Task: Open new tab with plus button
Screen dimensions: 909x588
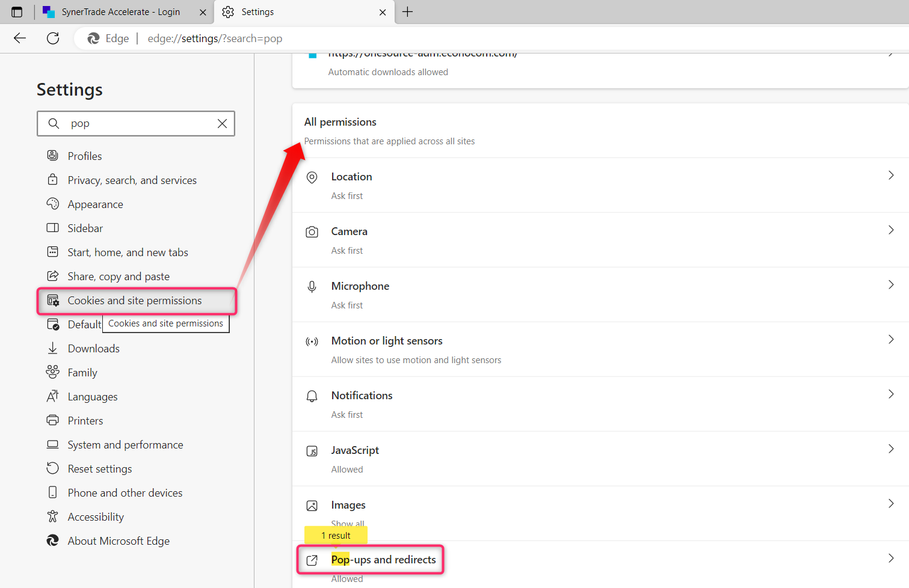Action: pos(407,12)
